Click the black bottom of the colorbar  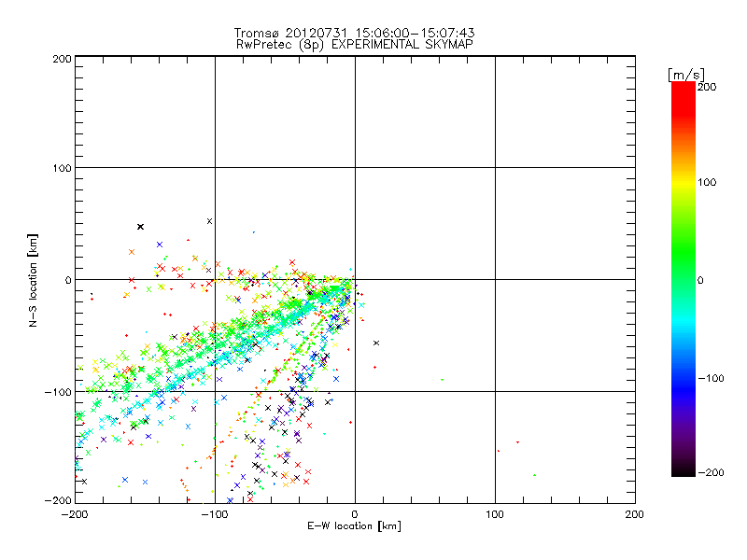[684, 469]
